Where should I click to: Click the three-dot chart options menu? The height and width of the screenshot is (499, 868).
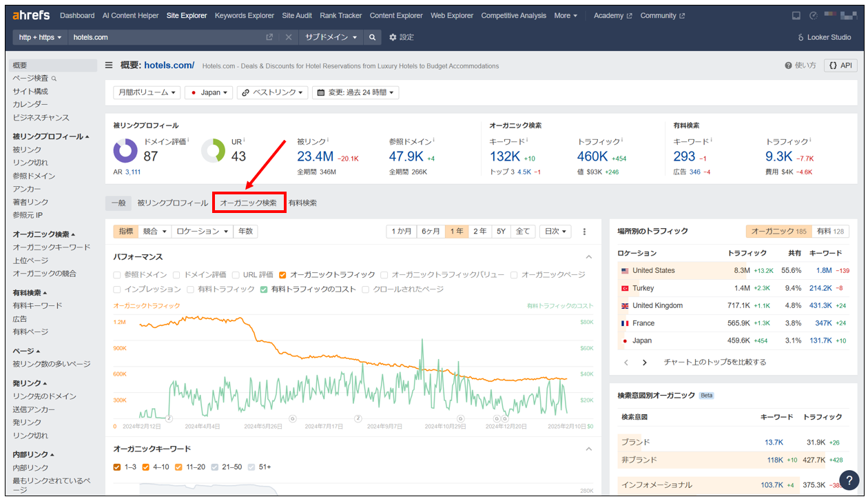(585, 232)
